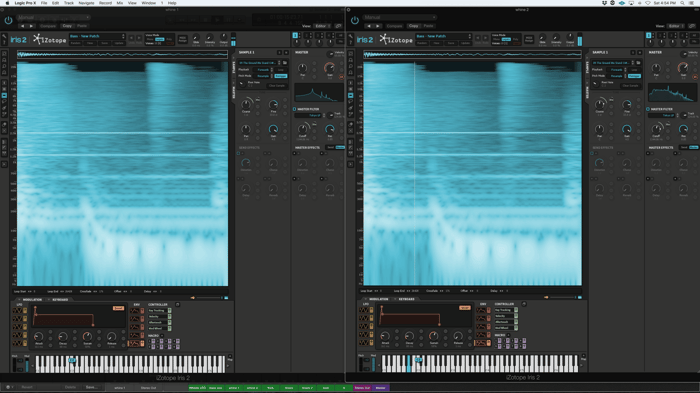The width and height of the screenshot is (700, 393).
Task: Toggle the first LFO orange enable switch, whine 1
Action: tap(25, 310)
